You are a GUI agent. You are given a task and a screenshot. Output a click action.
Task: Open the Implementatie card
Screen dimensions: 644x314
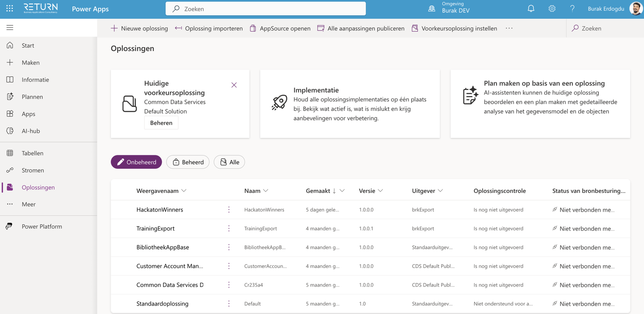tap(350, 104)
